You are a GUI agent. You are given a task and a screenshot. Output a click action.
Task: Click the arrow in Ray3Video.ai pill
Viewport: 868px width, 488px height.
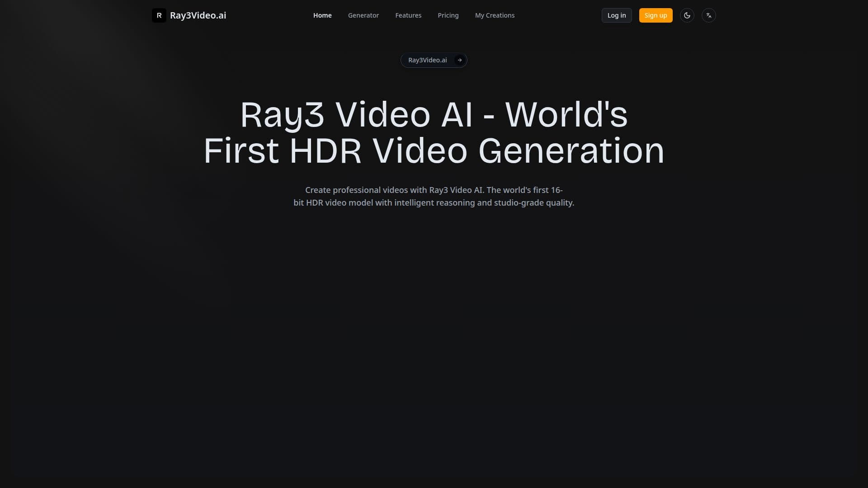(x=459, y=60)
